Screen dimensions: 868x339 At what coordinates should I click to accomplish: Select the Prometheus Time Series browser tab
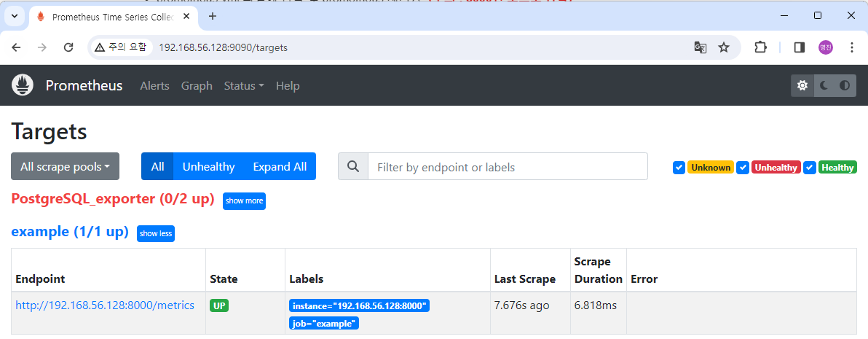click(113, 17)
